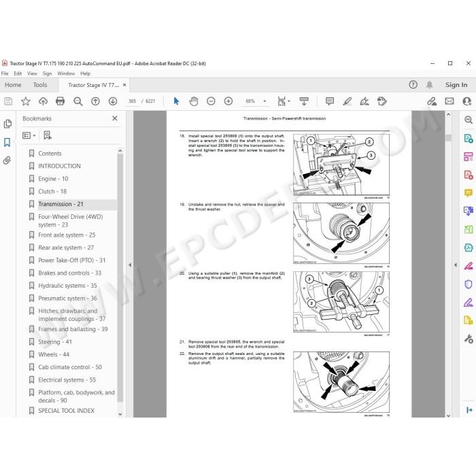
Task: Open the File menu
Action: 5,73
